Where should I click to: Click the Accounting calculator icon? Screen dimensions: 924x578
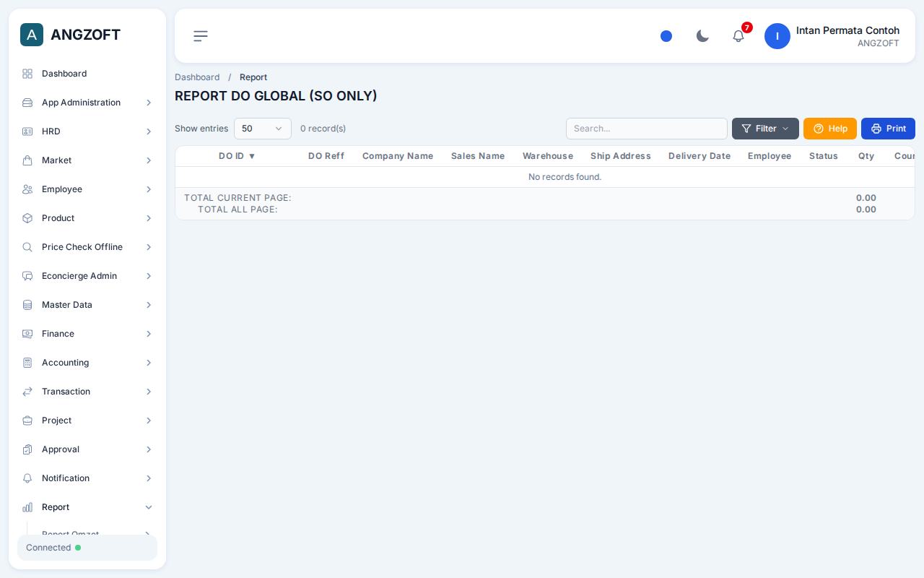(x=27, y=363)
